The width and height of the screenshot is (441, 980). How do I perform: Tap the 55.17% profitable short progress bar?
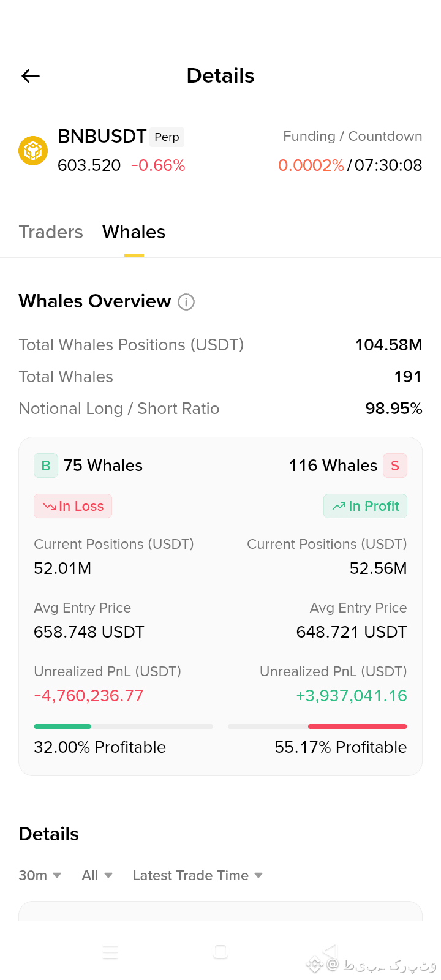[x=317, y=726]
